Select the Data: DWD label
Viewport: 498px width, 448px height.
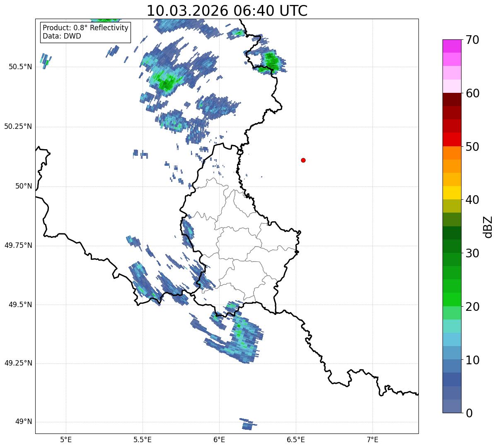[x=62, y=36]
